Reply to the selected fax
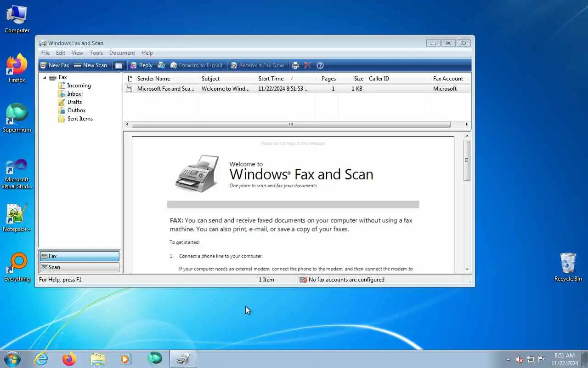 pos(141,65)
